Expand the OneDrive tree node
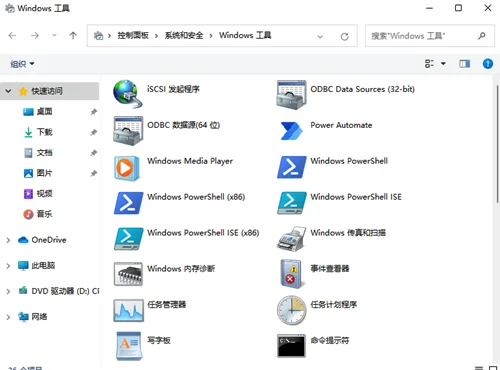This screenshot has height=370, width=500. [x=8, y=240]
